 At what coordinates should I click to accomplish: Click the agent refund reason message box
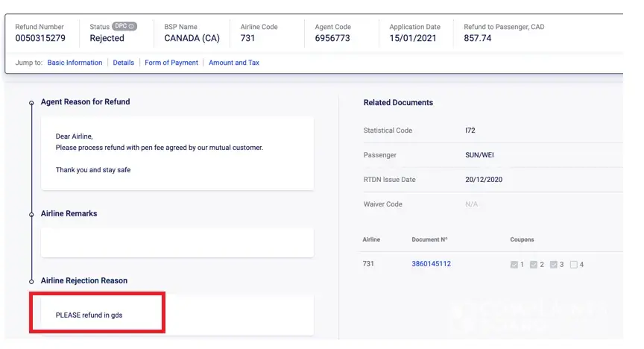pyautogui.click(x=177, y=153)
